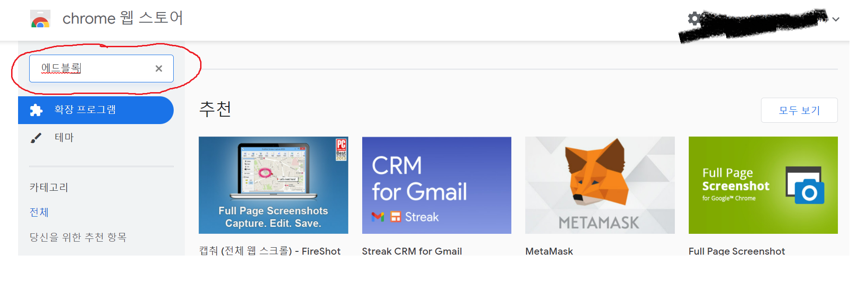Open the green Full Page Screenshot thumbnail
868x300 pixels.
coord(763,185)
